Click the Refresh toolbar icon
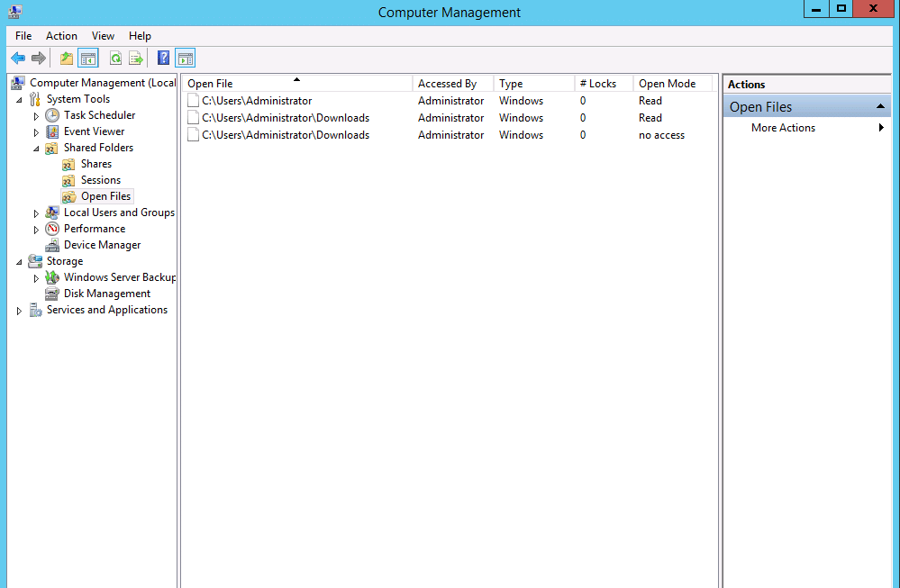Image resolution: width=900 pixels, height=588 pixels. click(x=115, y=58)
